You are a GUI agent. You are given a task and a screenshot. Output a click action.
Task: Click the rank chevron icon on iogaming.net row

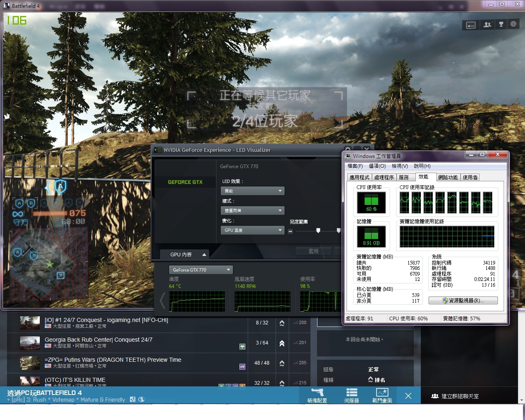(282, 323)
